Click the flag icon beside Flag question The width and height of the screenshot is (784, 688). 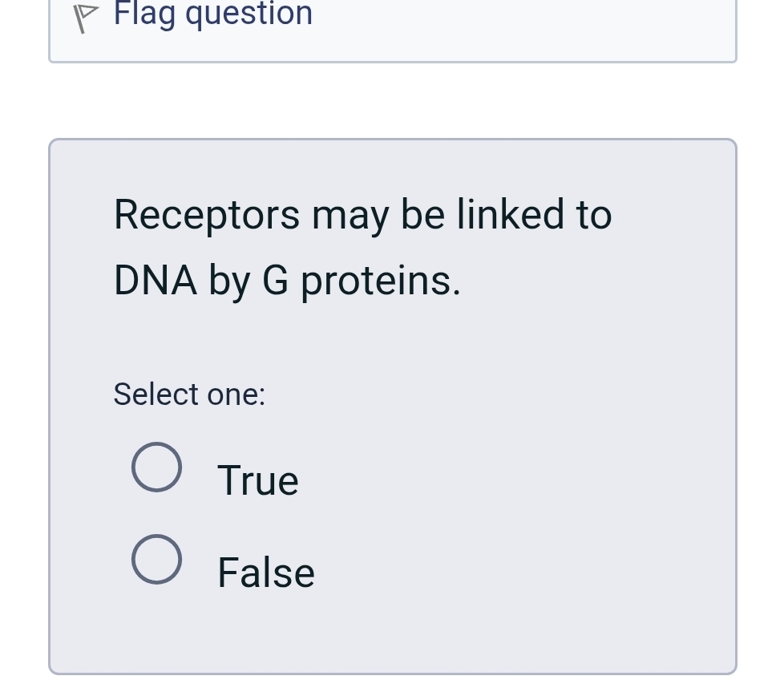point(84,16)
